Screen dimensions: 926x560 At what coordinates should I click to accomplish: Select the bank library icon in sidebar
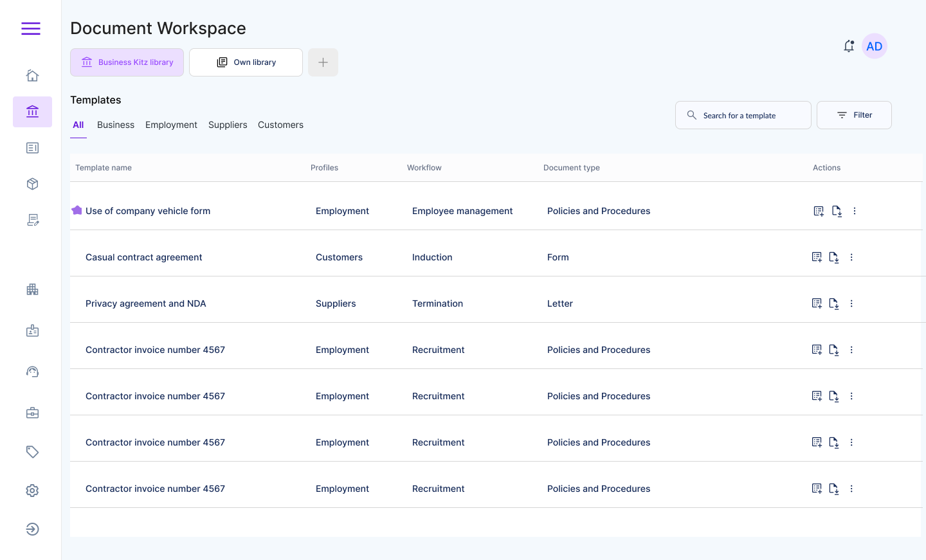(32, 111)
